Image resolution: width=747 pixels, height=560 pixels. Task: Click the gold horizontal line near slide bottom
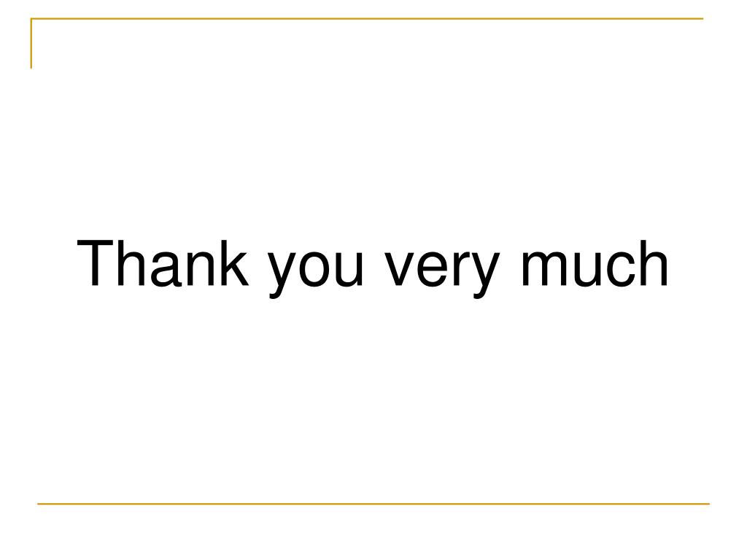pyautogui.click(x=373, y=503)
